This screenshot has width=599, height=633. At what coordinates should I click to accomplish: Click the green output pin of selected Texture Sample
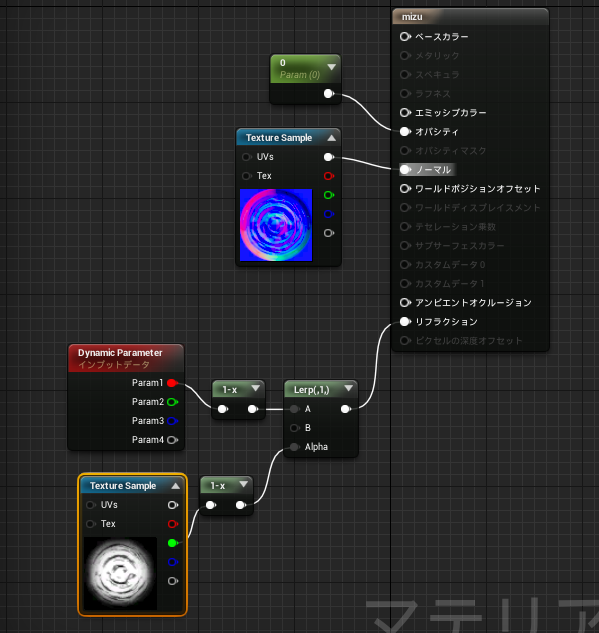173,543
